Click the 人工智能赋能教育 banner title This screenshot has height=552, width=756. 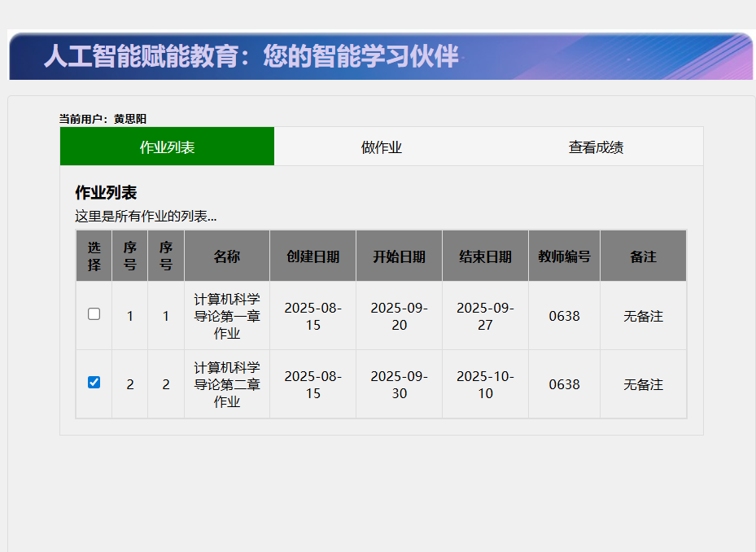(251, 56)
